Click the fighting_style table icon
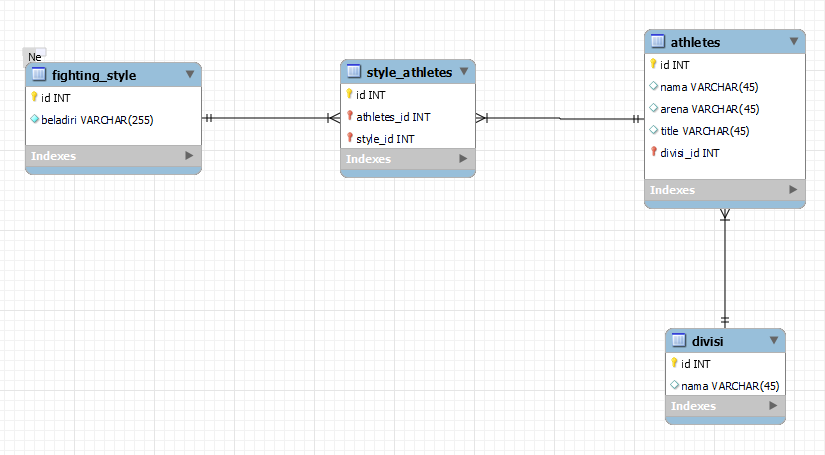Screen dimensions: 825x455 [x=39, y=74]
